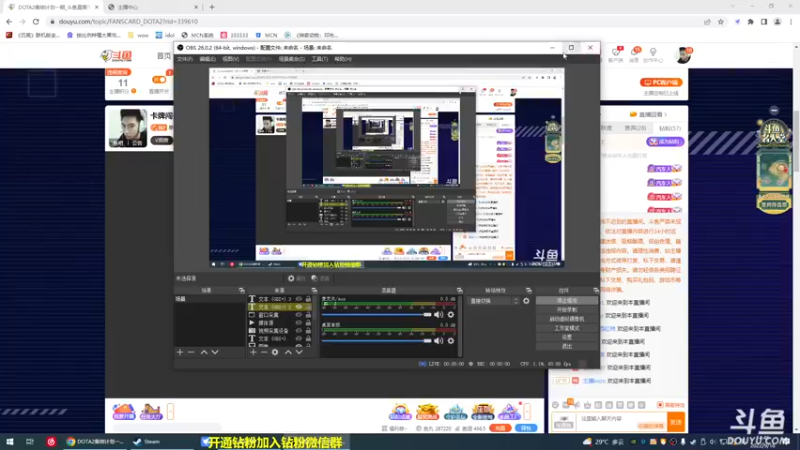Pop out the Controls dock panel
This screenshot has height=450, width=800.
[x=595, y=290]
